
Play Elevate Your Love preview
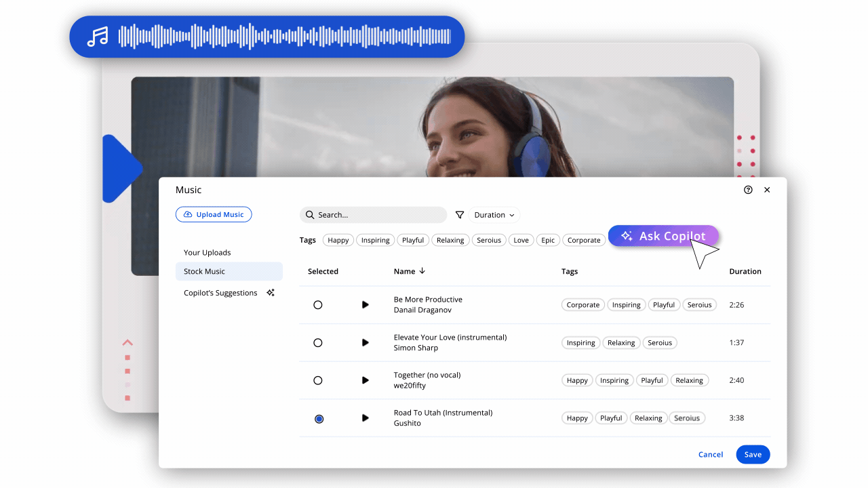click(x=365, y=343)
